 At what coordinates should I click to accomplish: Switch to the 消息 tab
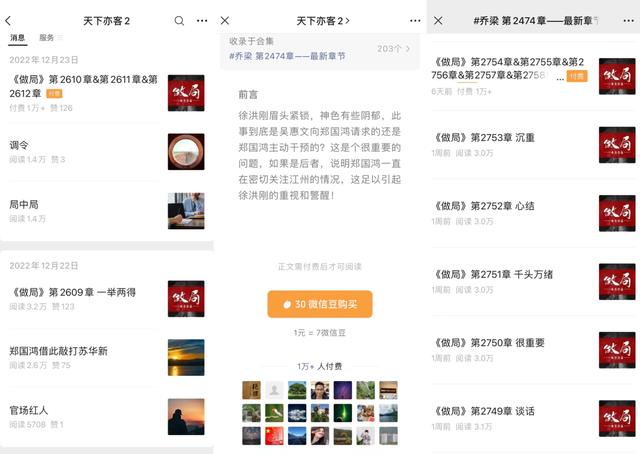18,38
